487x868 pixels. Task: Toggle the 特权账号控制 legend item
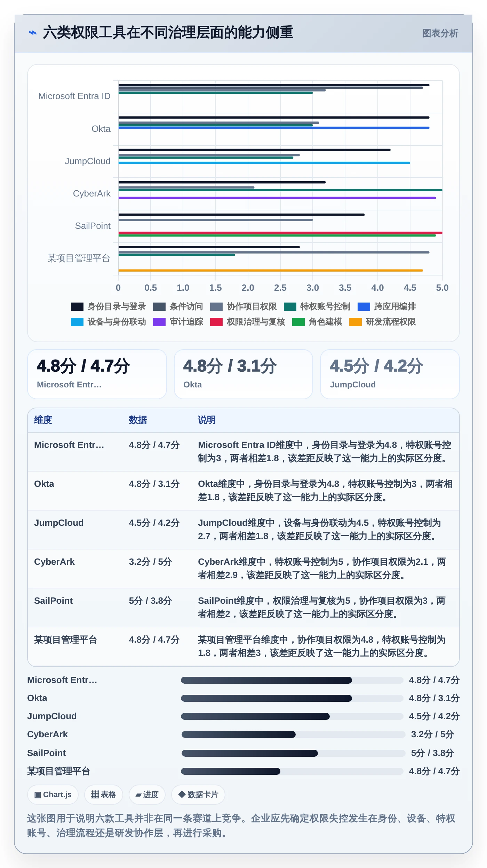317,306
